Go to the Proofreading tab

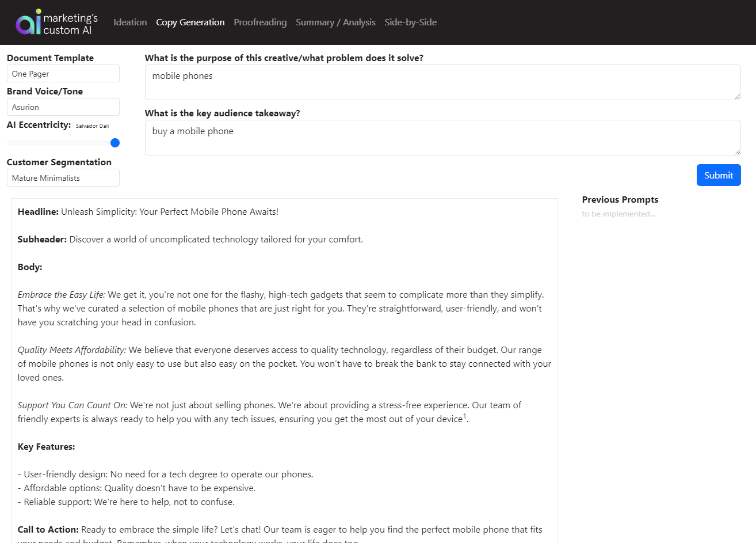coord(260,22)
